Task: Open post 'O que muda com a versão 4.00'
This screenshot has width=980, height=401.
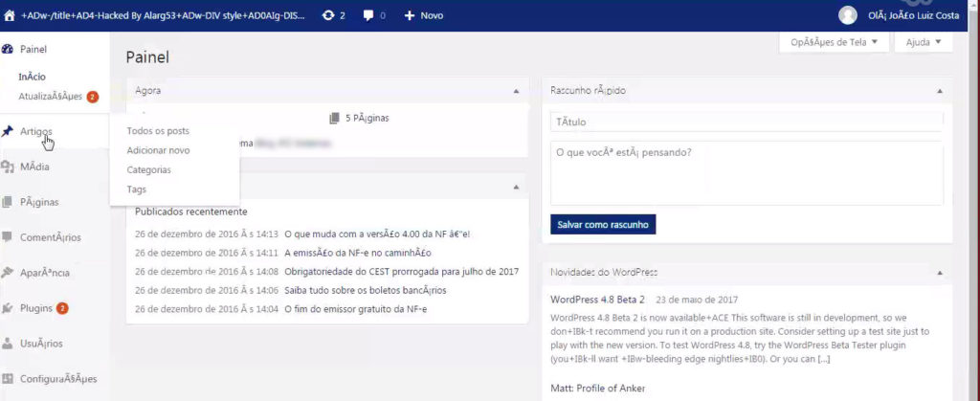Action: point(377,234)
